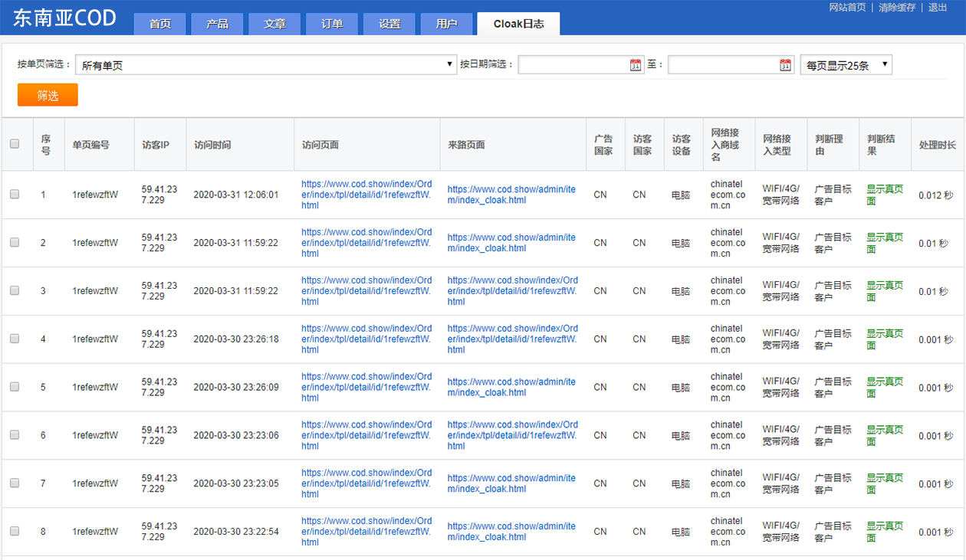Open row 3 referrer page link
966x560 pixels.
[513, 290]
